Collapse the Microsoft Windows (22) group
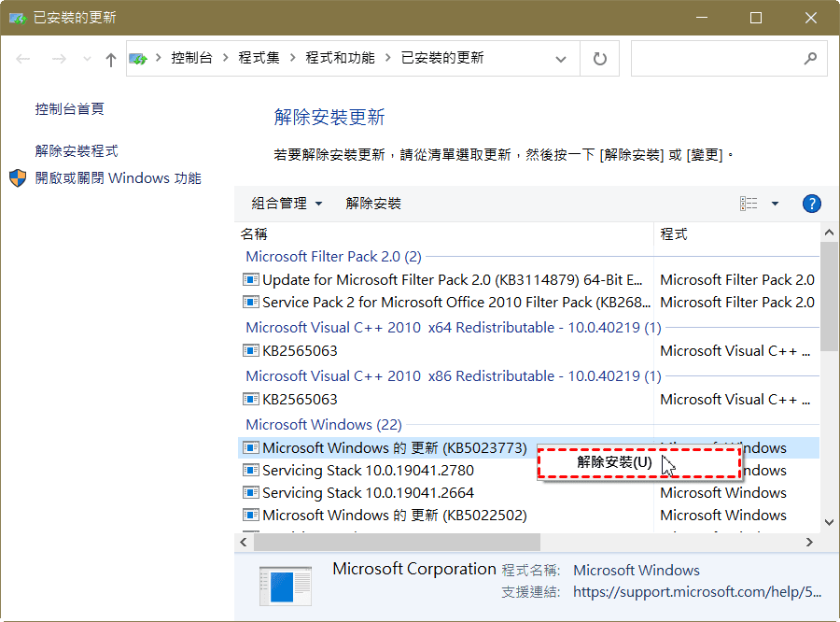Viewport: 840px width, 622px height. (324, 425)
